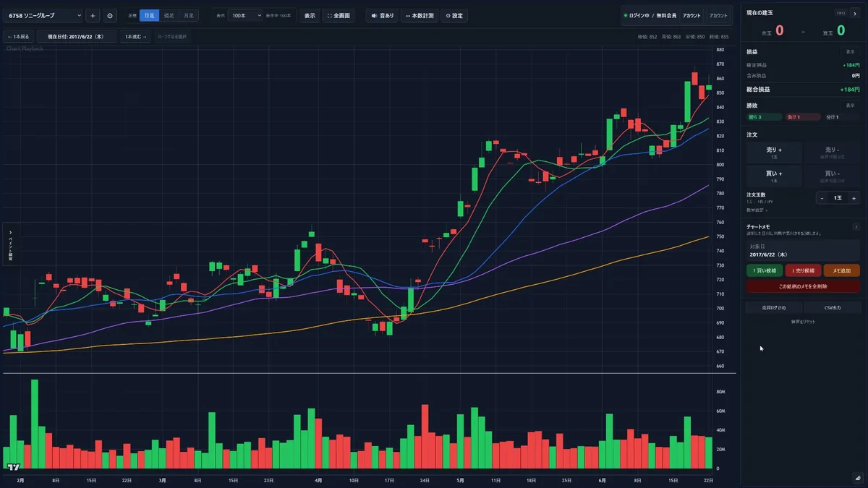Click the 買玉 0 position count

[834, 30]
